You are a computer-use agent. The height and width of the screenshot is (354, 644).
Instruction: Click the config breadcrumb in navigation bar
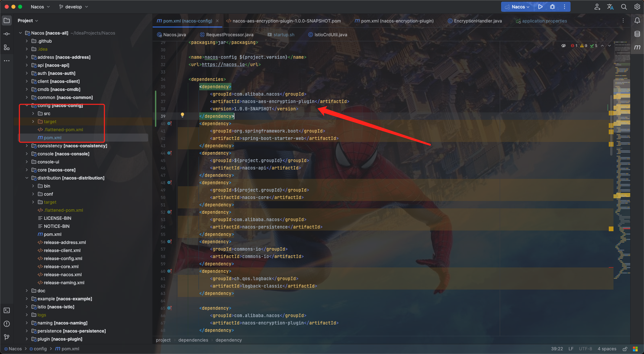coord(38,349)
